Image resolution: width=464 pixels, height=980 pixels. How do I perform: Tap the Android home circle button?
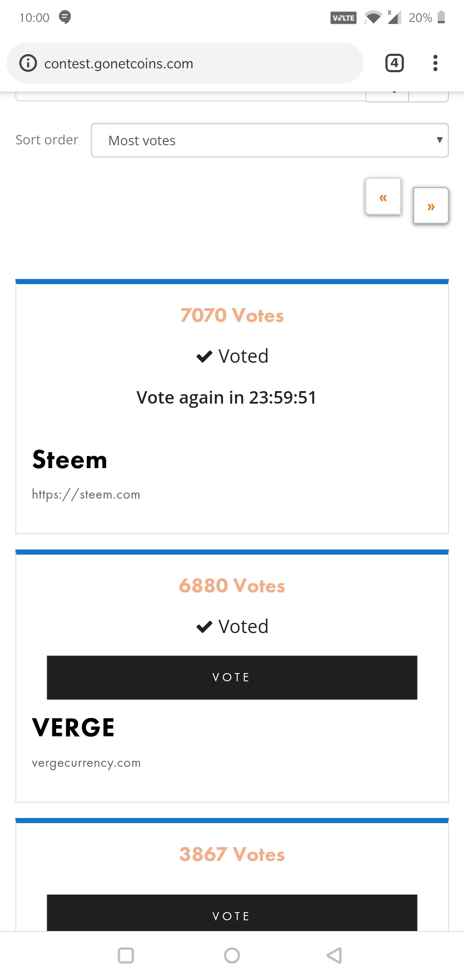coord(232,955)
